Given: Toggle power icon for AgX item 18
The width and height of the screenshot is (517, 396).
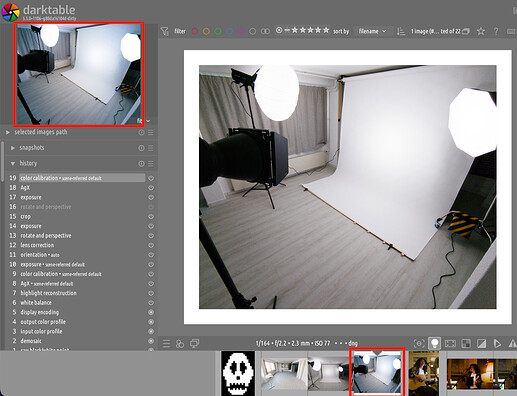Looking at the screenshot, I should (151, 188).
